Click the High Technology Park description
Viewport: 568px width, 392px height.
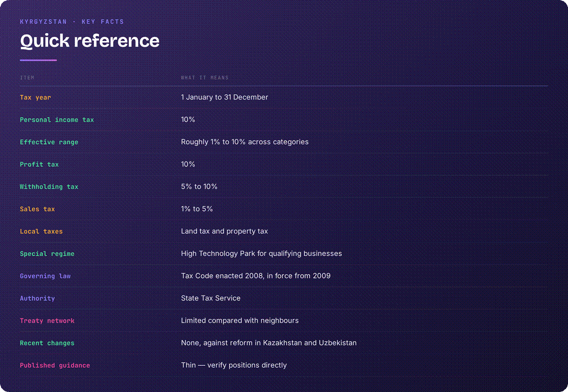262,253
